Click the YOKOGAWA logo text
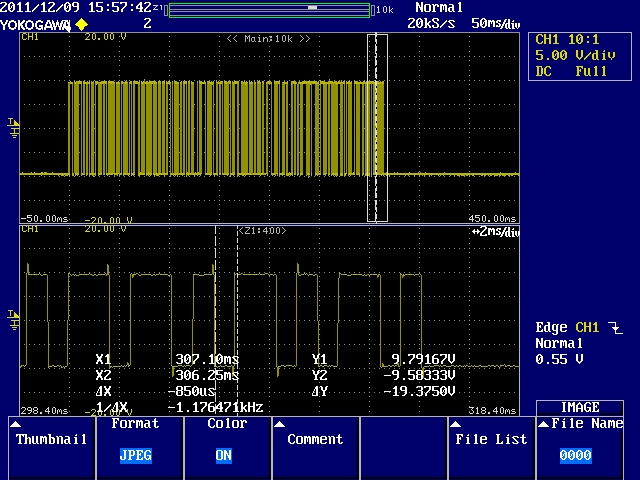The image size is (640, 480). (35, 25)
